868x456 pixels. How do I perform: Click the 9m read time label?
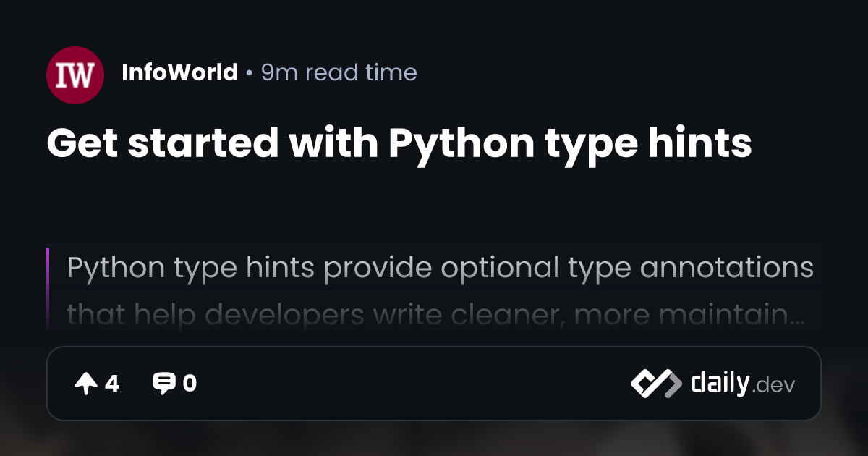coord(339,72)
